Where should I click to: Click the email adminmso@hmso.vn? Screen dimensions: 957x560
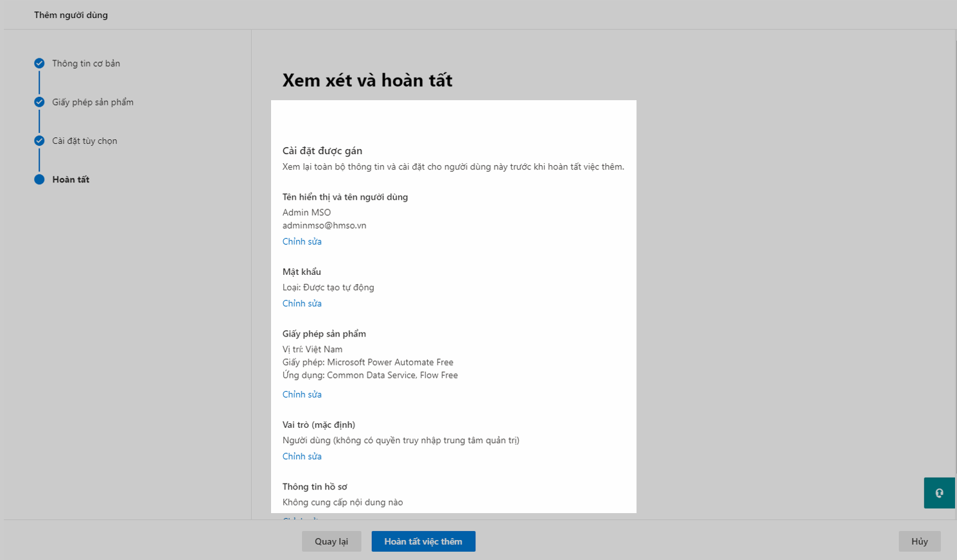pos(324,225)
